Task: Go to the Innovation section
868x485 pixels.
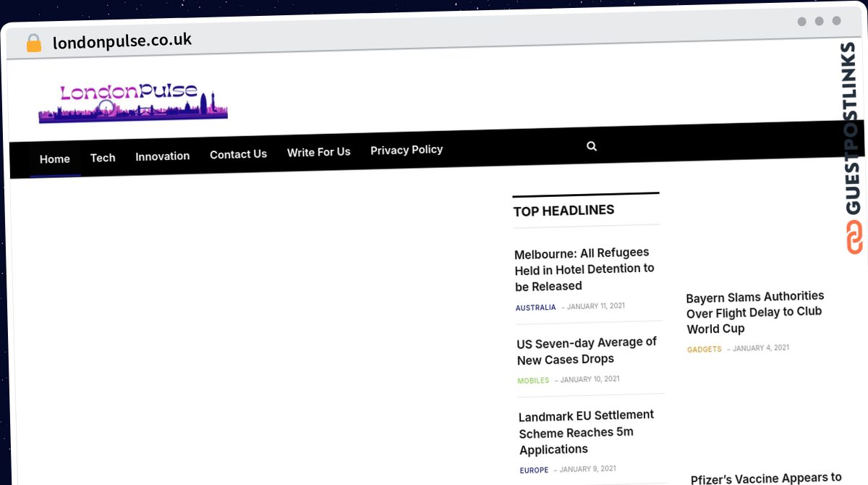Action: (x=163, y=156)
